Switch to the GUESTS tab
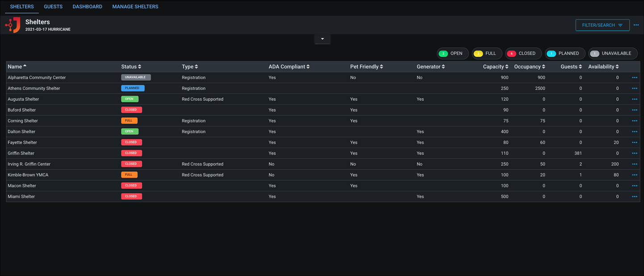The height and width of the screenshot is (276, 644). pos(53,6)
